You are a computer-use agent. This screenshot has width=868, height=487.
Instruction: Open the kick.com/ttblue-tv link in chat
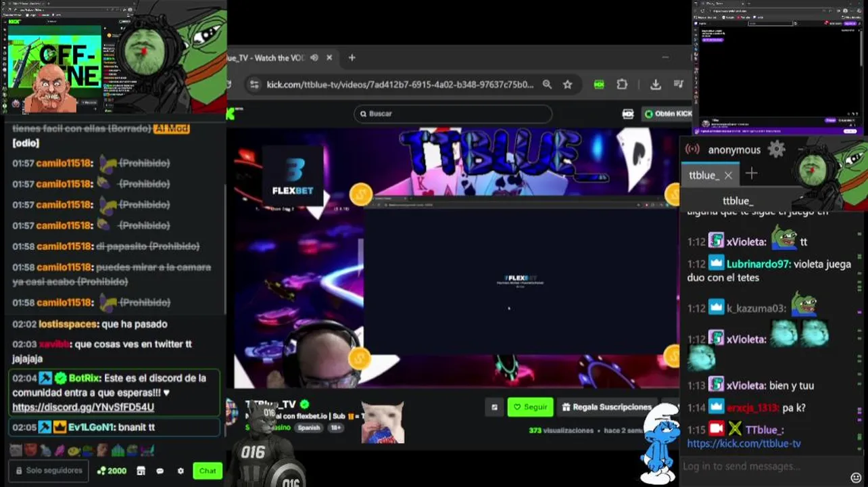pyautogui.click(x=744, y=444)
